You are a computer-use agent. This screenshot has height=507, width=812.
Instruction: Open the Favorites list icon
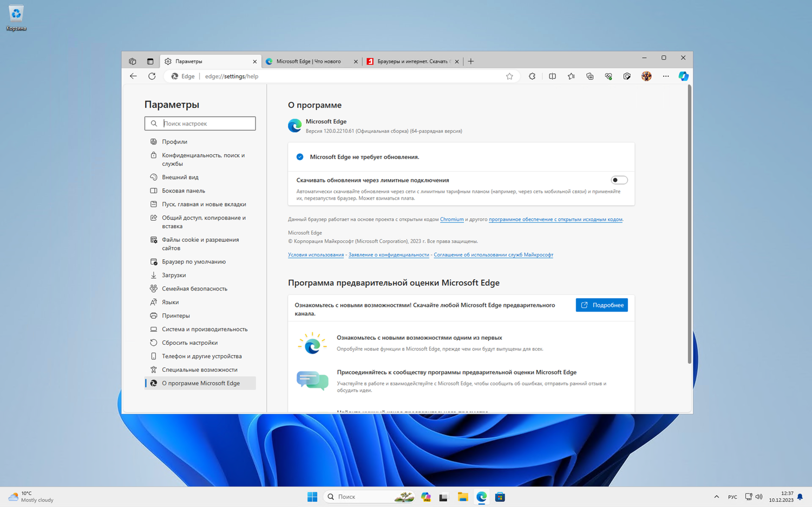pyautogui.click(x=571, y=76)
